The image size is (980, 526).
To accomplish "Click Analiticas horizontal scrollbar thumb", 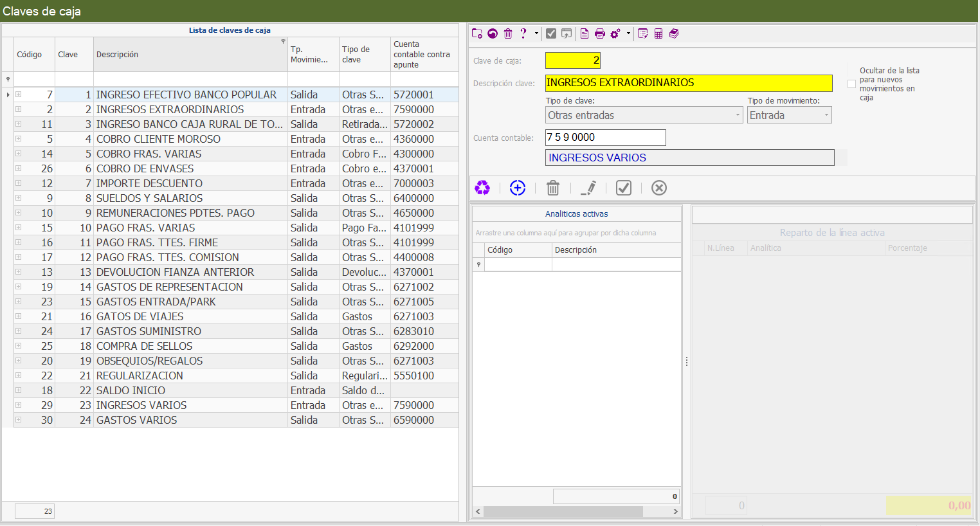I will [x=563, y=512].
